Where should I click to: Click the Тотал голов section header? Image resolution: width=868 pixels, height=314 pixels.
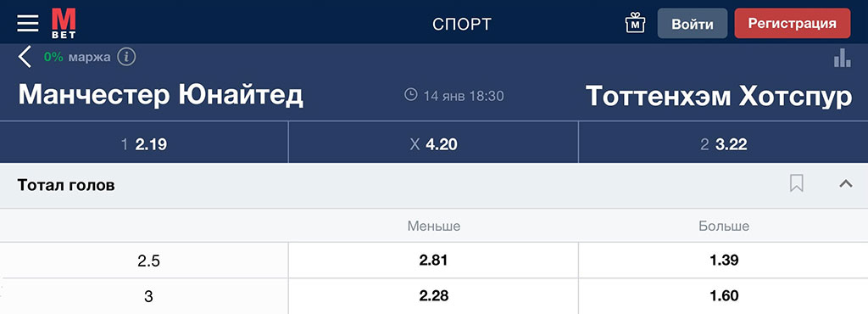click(x=434, y=186)
